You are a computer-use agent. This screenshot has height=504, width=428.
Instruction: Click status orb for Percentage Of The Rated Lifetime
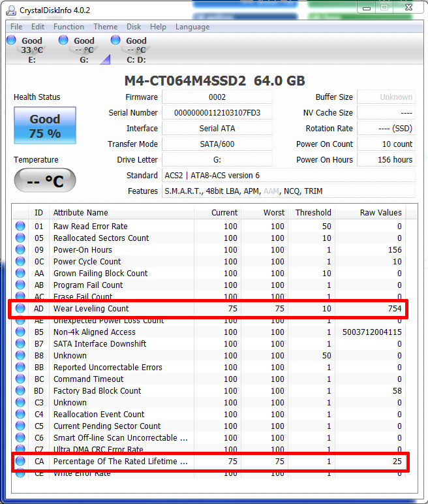(x=20, y=461)
